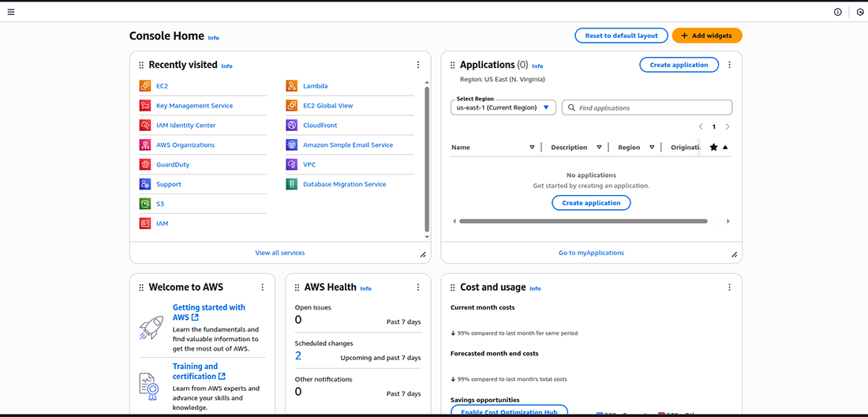Grab the Applications widget drag handle

pyautogui.click(x=453, y=65)
